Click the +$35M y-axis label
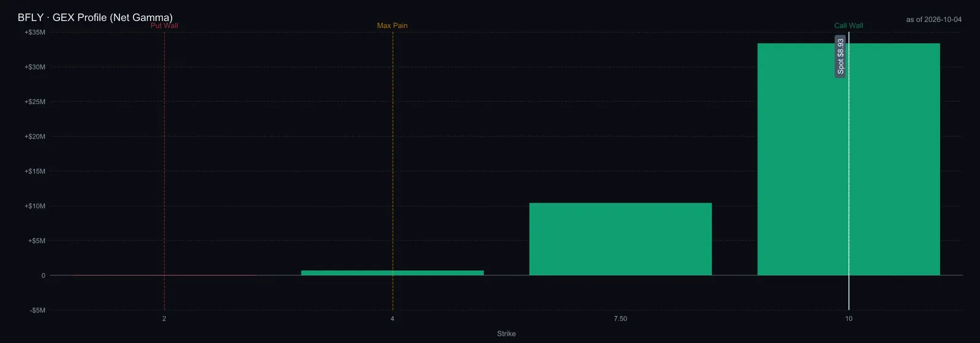 coord(35,32)
